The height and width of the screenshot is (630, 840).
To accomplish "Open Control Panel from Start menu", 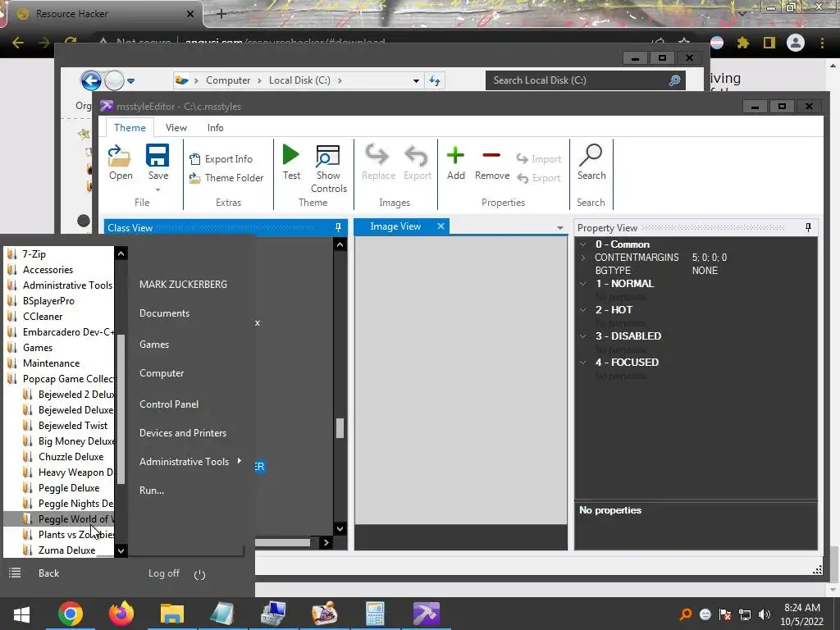I will click(169, 404).
